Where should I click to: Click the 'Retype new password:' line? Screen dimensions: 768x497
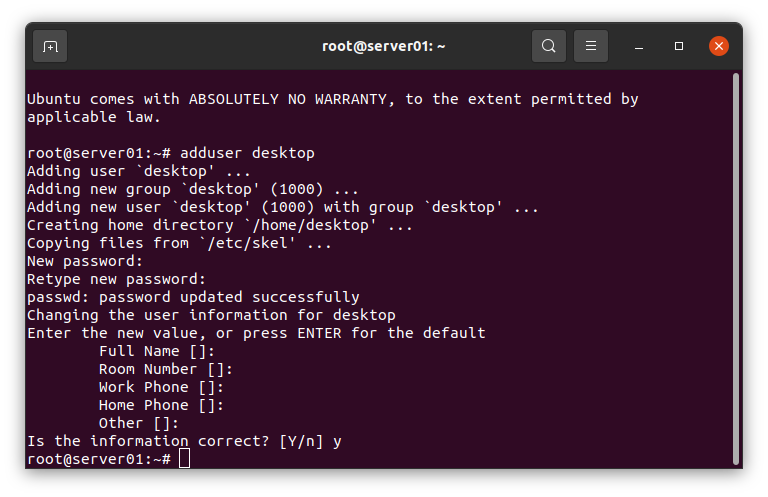[x=116, y=280]
